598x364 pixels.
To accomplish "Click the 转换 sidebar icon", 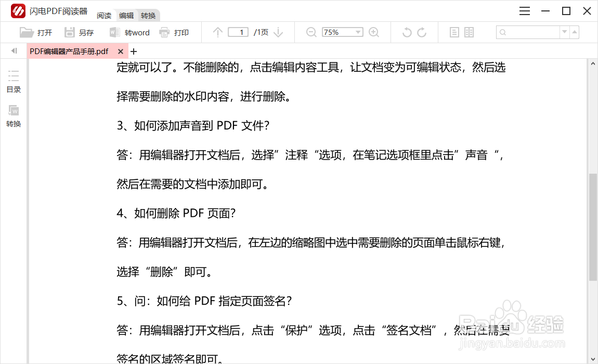I will tap(14, 115).
